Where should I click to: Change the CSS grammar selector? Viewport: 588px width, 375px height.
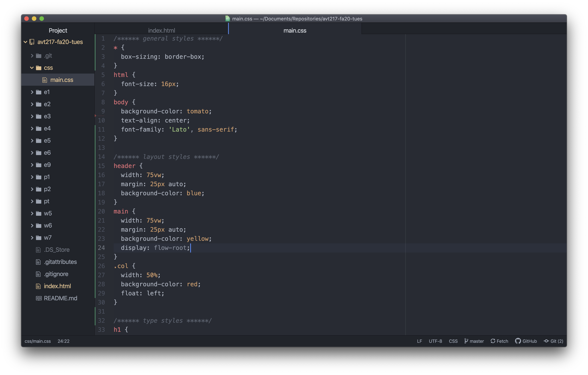click(453, 341)
